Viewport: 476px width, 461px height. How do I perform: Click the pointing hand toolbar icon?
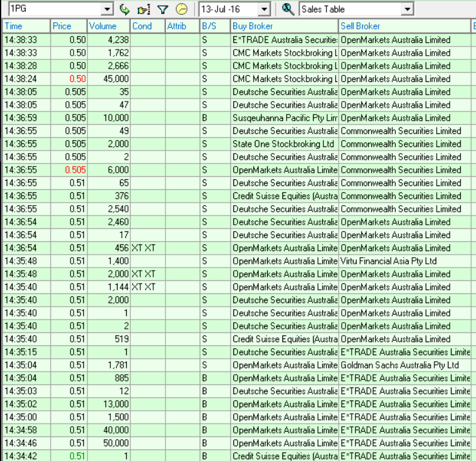143,10
